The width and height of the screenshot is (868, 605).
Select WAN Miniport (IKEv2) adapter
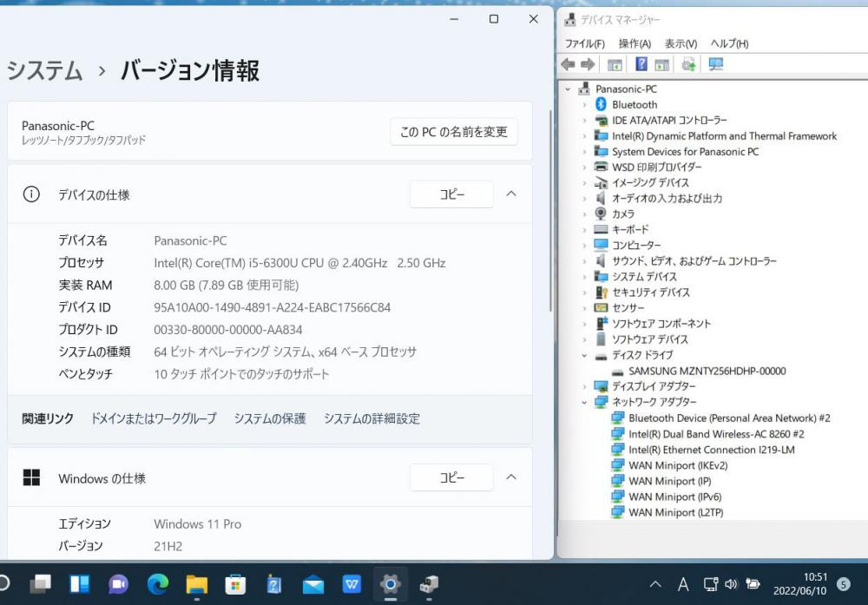click(x=678, y=465)
